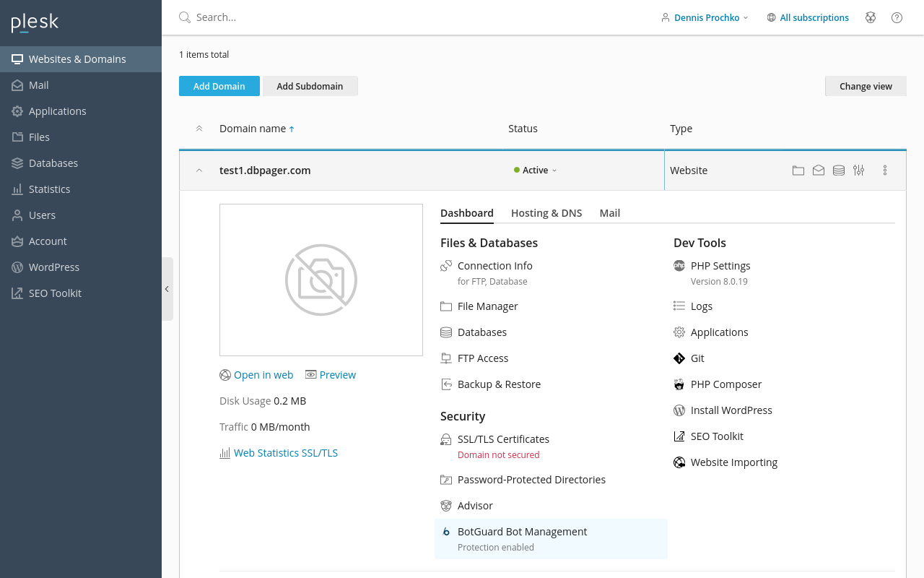Collapse all domains with double chevron
The image size is (924, 578).
point(199,129)
